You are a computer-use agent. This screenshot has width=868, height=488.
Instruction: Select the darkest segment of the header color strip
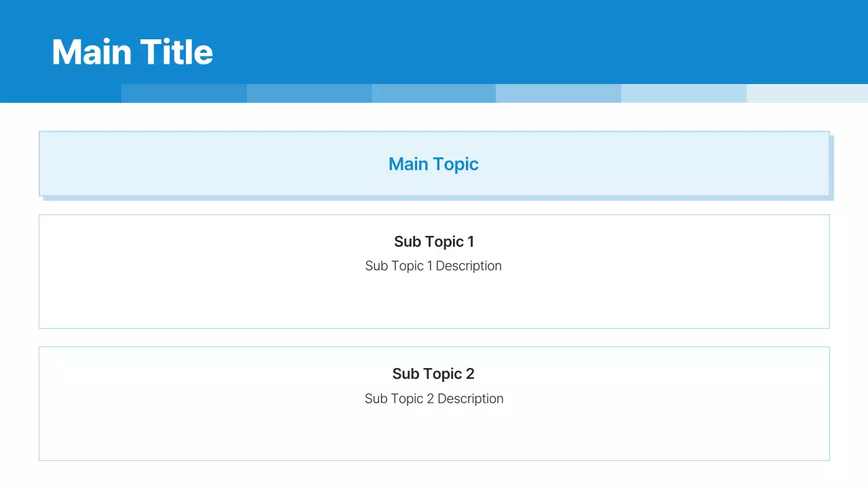(184, 94)
